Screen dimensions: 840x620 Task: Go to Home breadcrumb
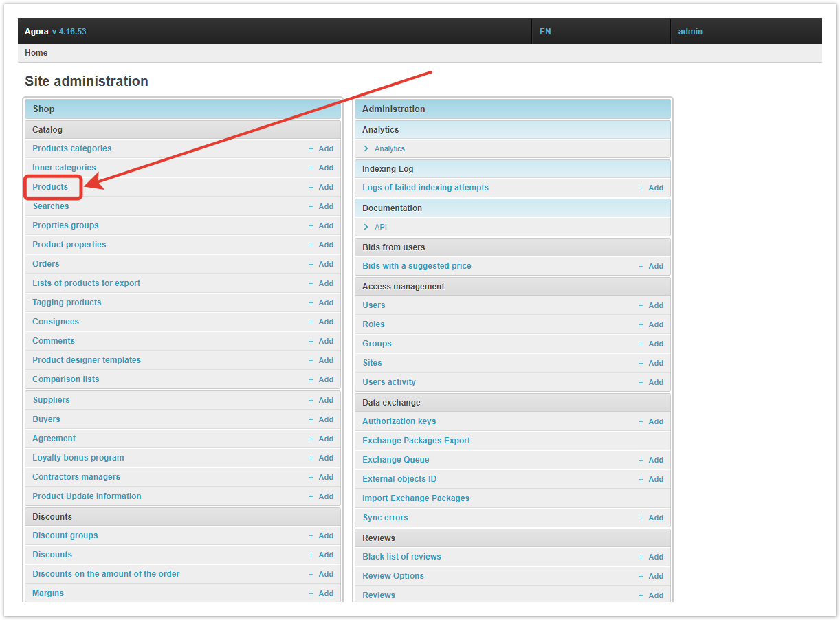[36, 53]
